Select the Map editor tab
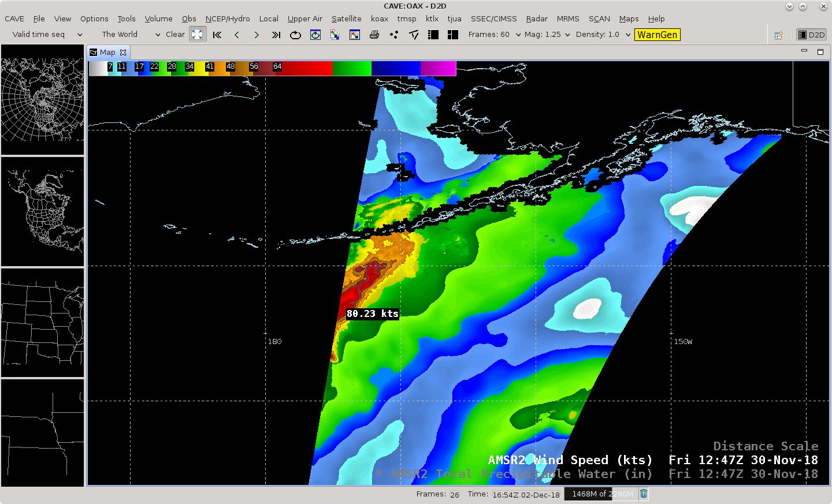The image size is (832, 504). (107, 52)
